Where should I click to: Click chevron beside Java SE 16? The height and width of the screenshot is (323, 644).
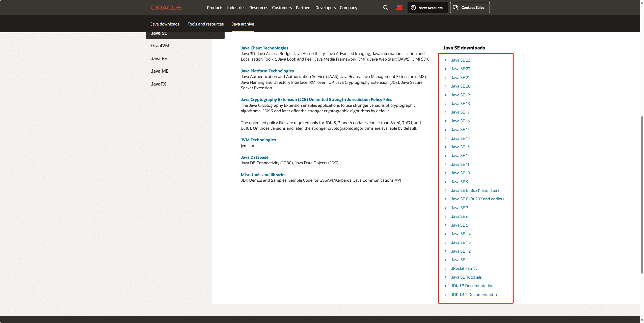pyautogui.click(x=446, y=121)
